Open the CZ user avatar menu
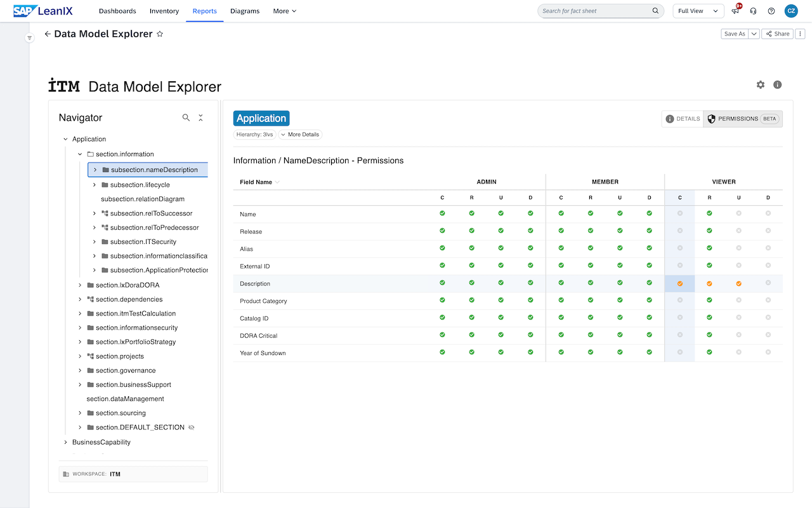This screenshot has width=812, height=508. coord(791,11)
